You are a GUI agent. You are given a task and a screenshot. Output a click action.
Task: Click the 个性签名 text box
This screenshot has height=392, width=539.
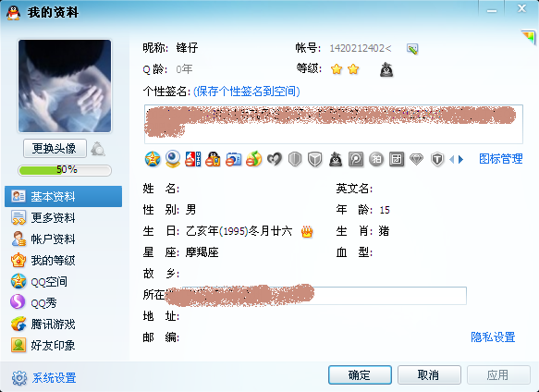[x=334, y=124]
